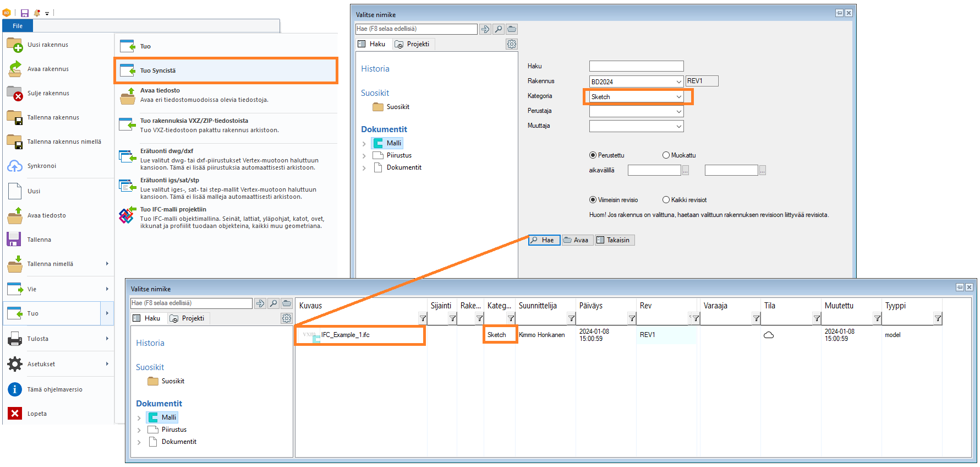Open the filter on the Muutettu column

tap(877, 318)
